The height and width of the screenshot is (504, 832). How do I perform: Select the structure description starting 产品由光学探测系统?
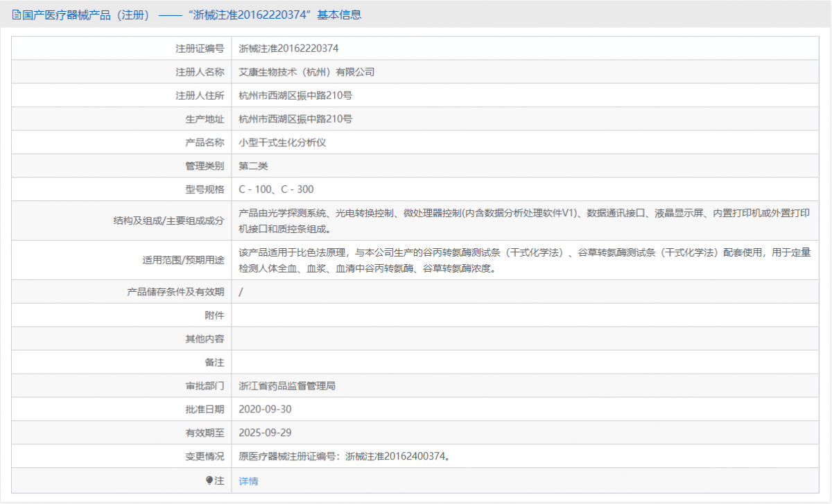tap(524, 221)
